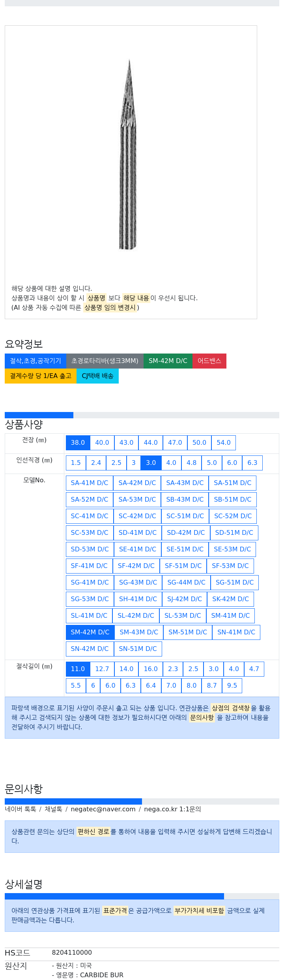Open model SA-41M D/C
The height and width of the screenshot is (980, 284).
[x=90, y=483]
